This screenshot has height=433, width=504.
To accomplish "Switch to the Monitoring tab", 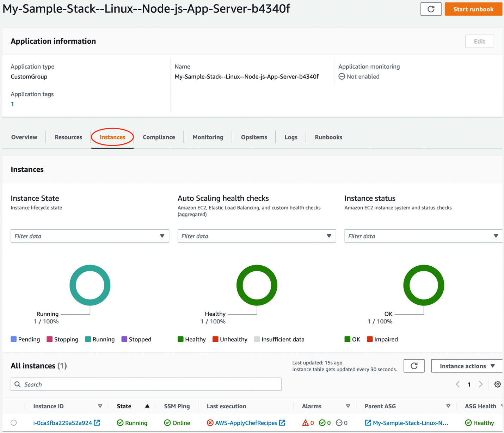I will (208, 137).
